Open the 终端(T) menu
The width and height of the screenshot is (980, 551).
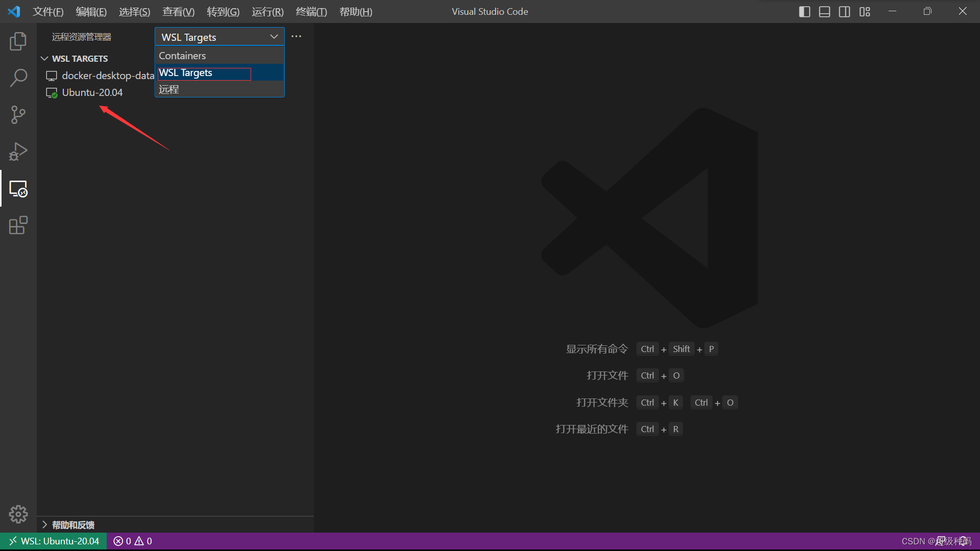[311, 12]
